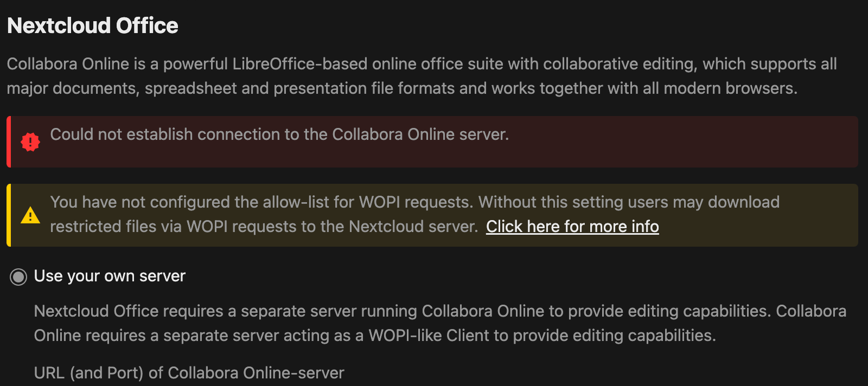Screen dimensions: 868x386
Task: Click the "URL (and Port) of Collabora Online-server" label
Action: pyautogui.click(x=189, y=373)
